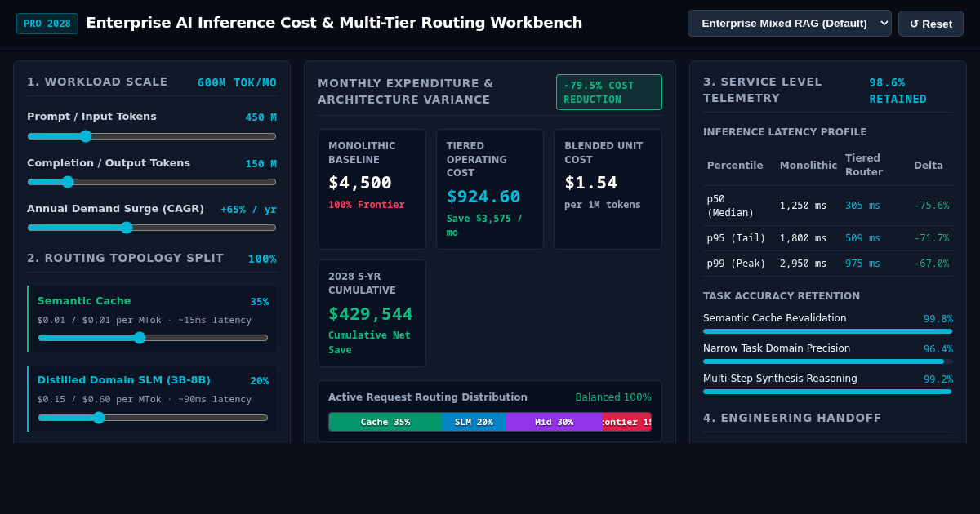Click the 96.4% accuracy value
Image resolution: width=980 pixels, height=514 pixels.
coord(938,349)
